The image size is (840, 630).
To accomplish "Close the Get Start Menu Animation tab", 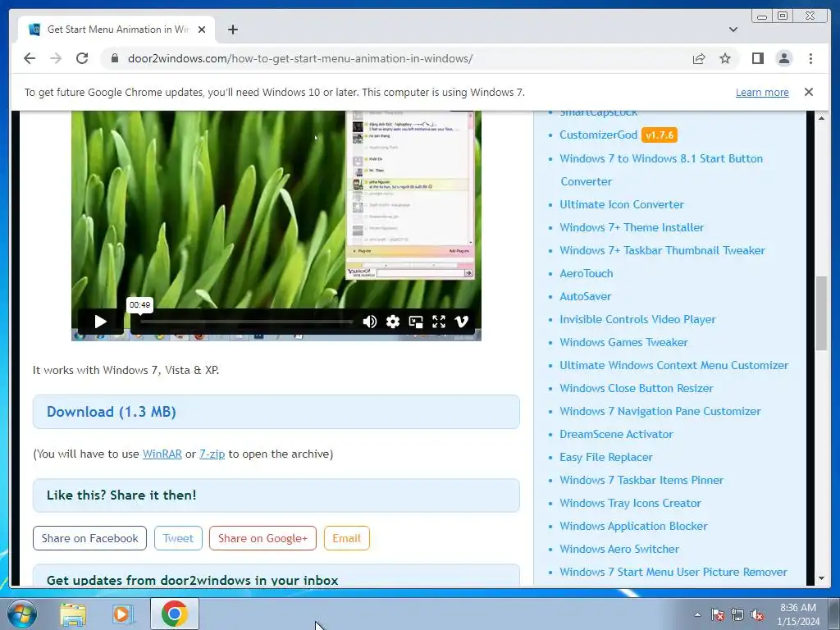I will coord(202,30).
